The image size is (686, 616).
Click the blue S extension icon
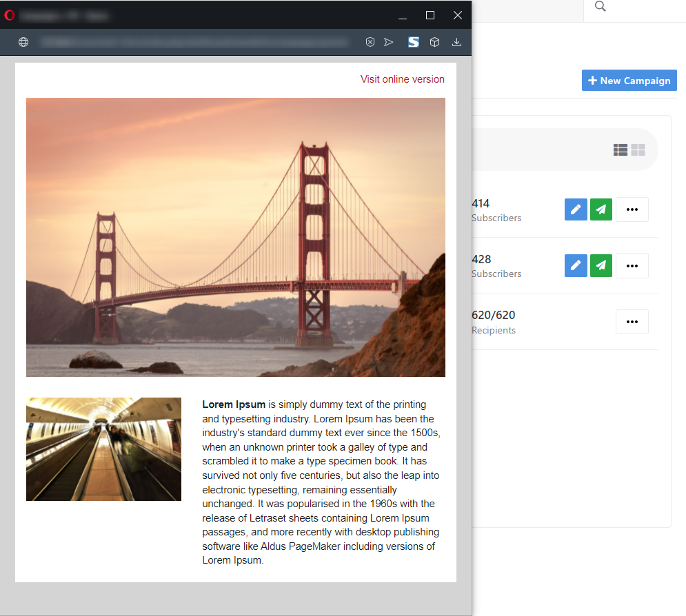(x=413, y=42)
